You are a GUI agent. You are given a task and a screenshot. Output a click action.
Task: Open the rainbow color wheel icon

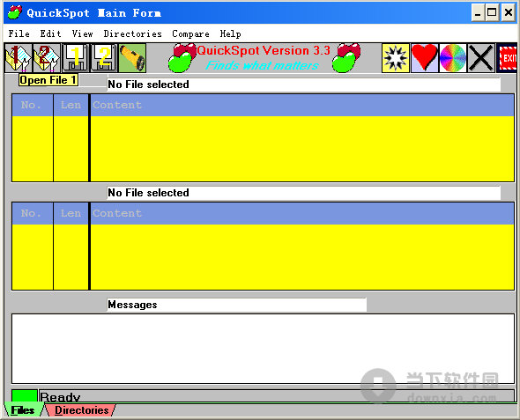tap(453, 58)
